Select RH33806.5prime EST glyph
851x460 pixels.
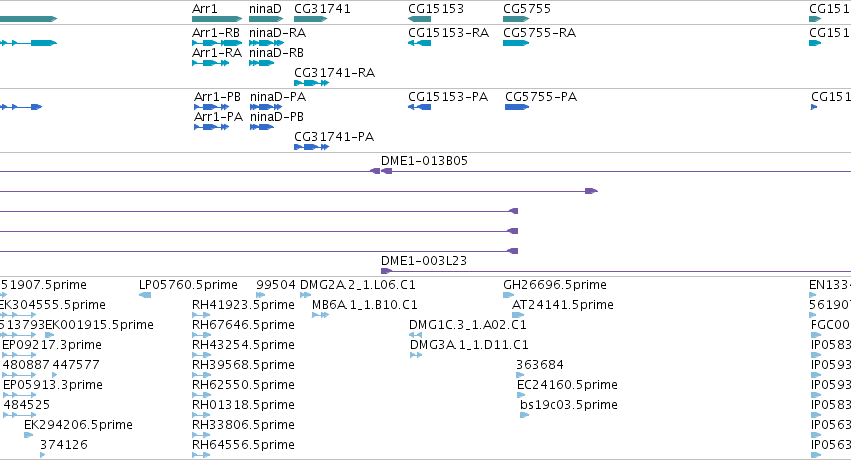click(x=201, y=436)
